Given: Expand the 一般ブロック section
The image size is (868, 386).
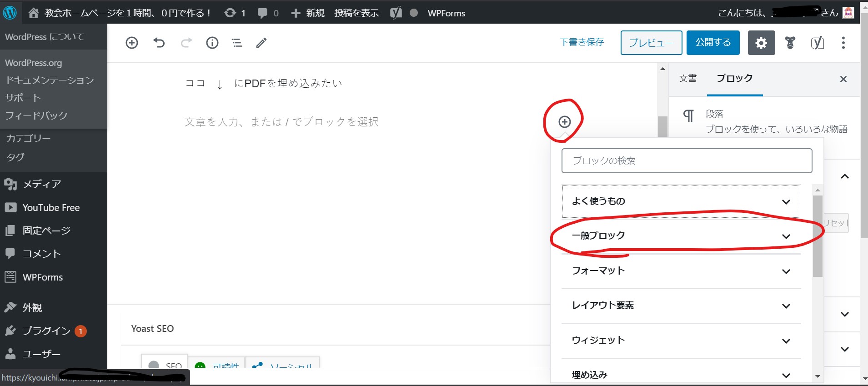Looking at the screenshot, I should (x=681, y=236).
